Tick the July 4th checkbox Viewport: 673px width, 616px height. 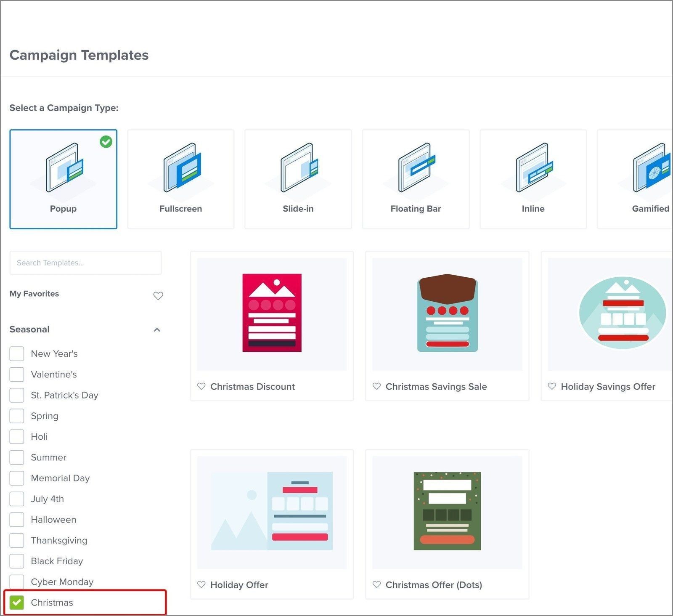tap(17, 499)
